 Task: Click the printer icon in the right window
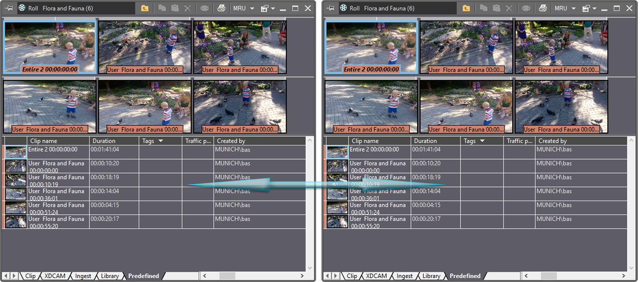pos(543,8)
